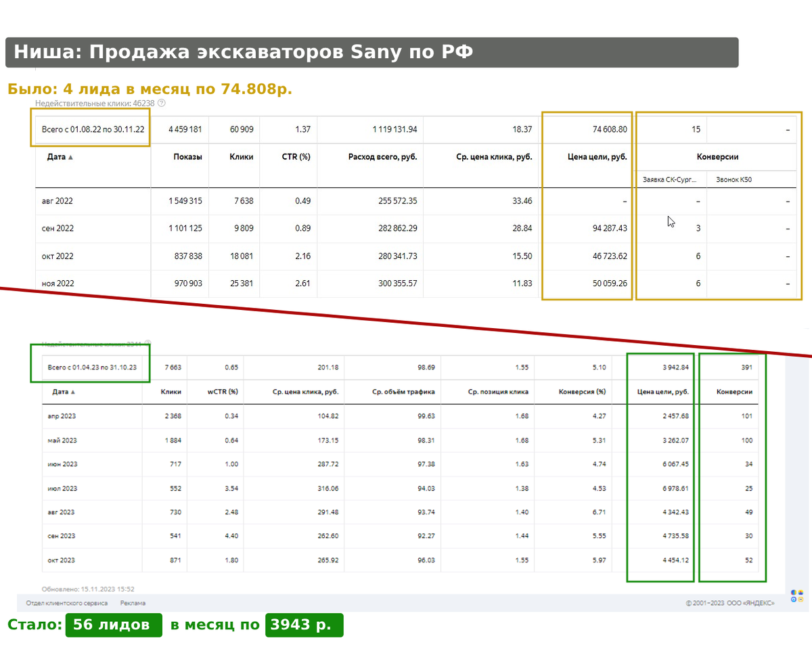Select the окт 2023 row label
Screen dimensions: 812x655
click(x=61, y=560)
